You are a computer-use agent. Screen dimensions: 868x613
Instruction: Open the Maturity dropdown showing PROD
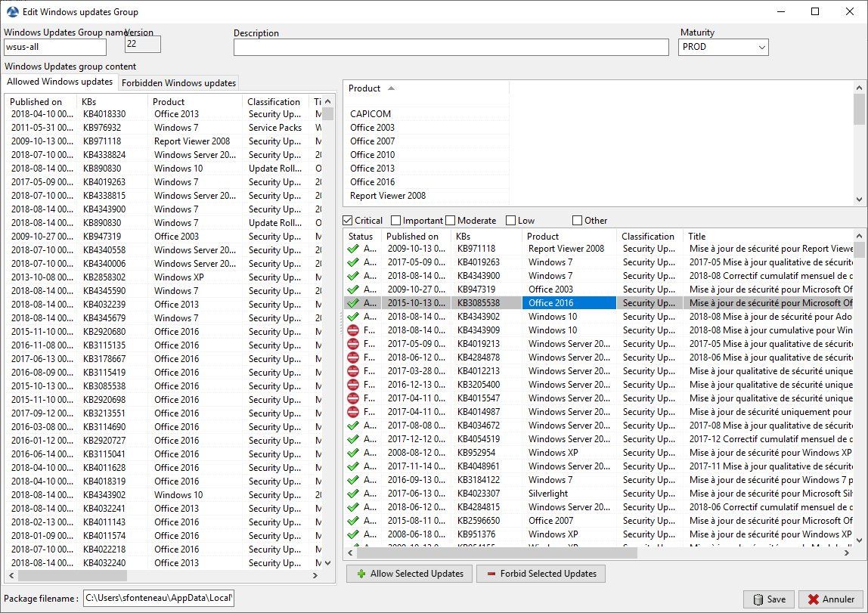pyautogui.click(x=762, y=47)
